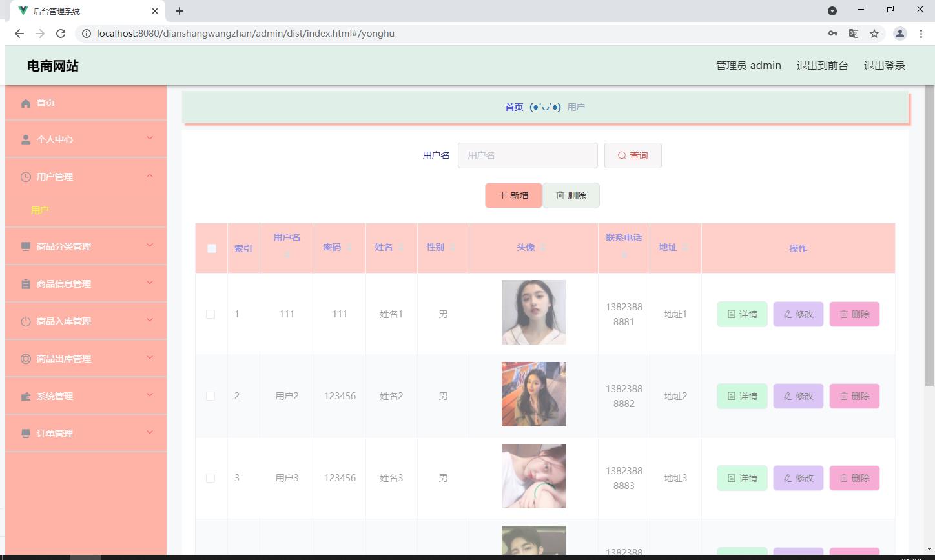Click 删除 for 用户3 row
The image size is (935, 560).
pyautogui.click(x=854, y=478)
